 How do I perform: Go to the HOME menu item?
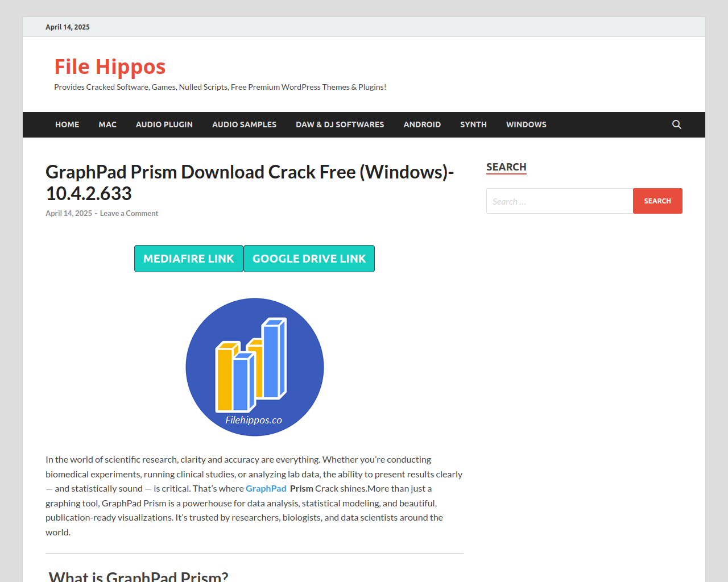(67, 124)
